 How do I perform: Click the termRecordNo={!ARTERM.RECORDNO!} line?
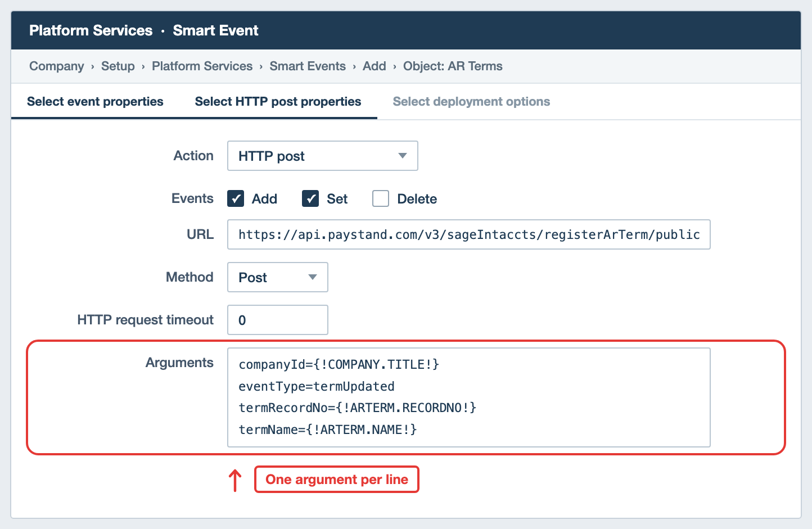(x=357, y=408)
